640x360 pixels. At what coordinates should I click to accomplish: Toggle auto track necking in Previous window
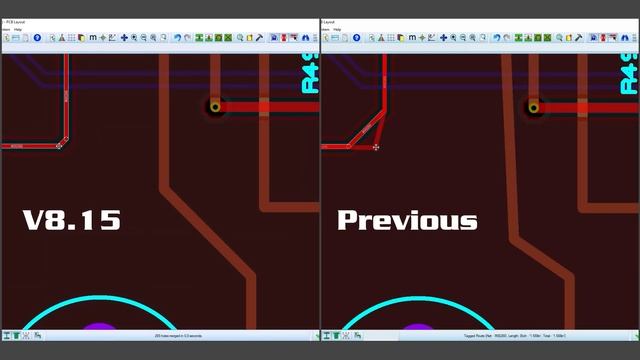603,38
